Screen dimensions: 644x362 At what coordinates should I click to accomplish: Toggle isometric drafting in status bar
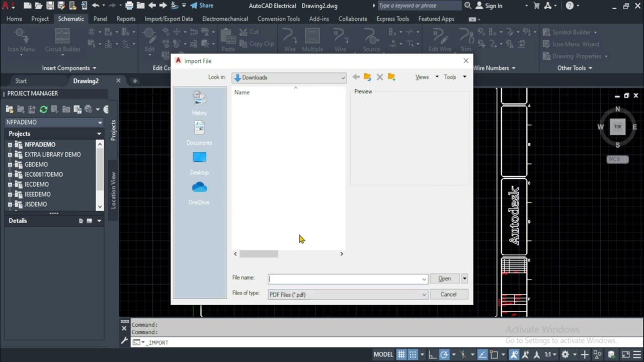coord(463,354)
